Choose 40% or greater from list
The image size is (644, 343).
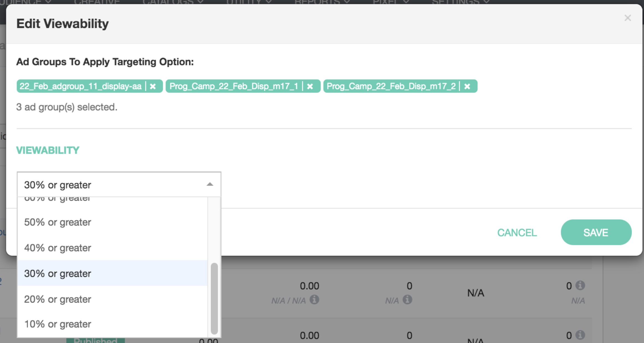coord(57,248)
